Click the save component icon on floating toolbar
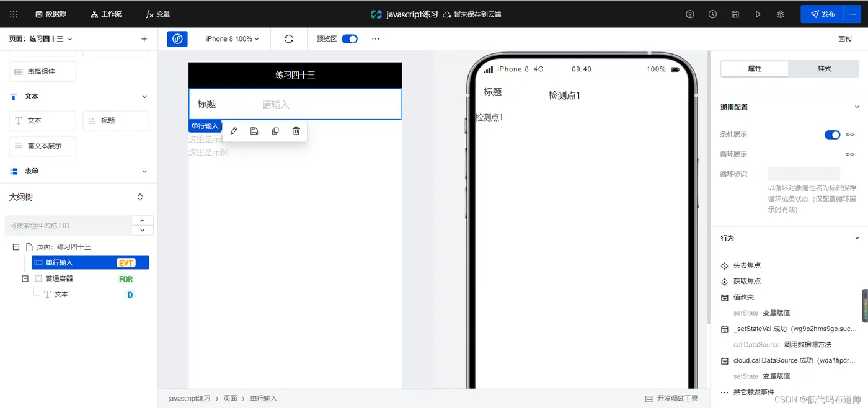Viewport: 868px width, 408px height. pyautogui.click(x=254, y=131)
